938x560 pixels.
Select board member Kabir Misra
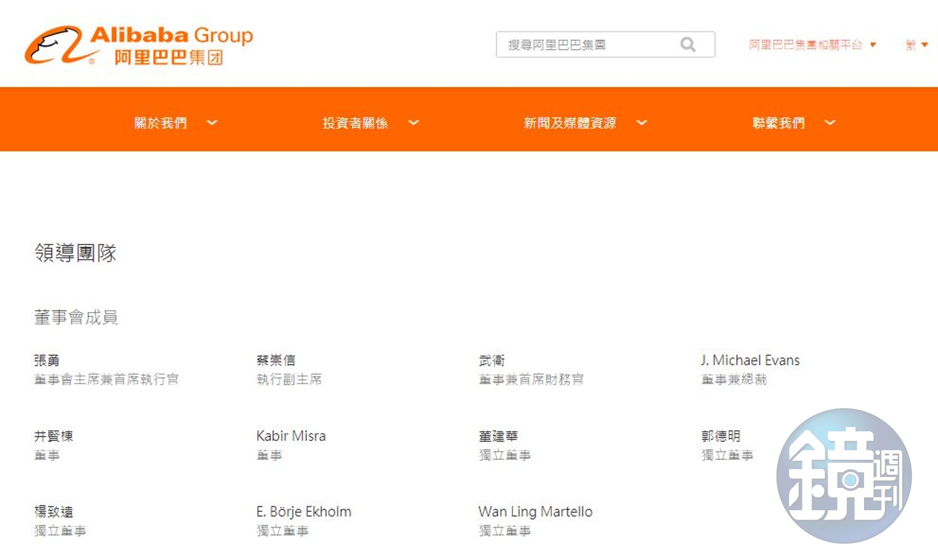pos(291,436)
